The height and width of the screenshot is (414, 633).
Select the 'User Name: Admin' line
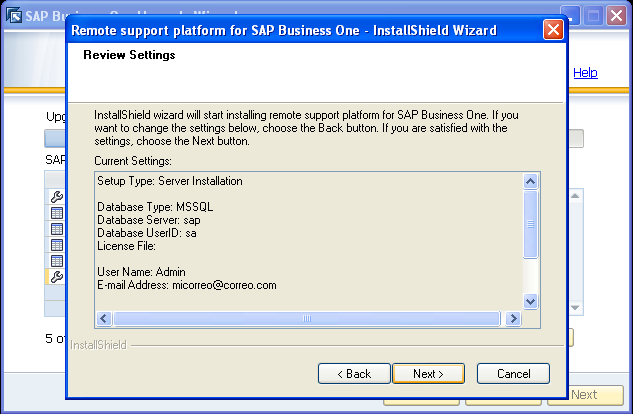141,272
